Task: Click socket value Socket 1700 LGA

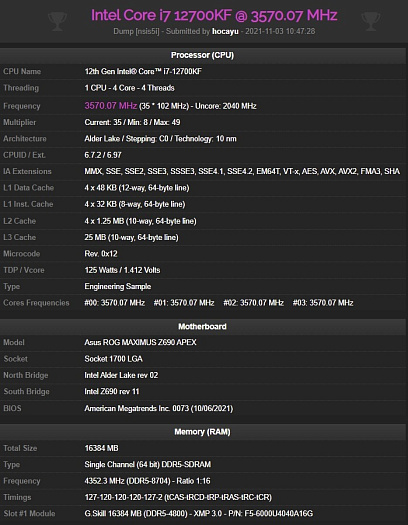Action: (113, 359)
